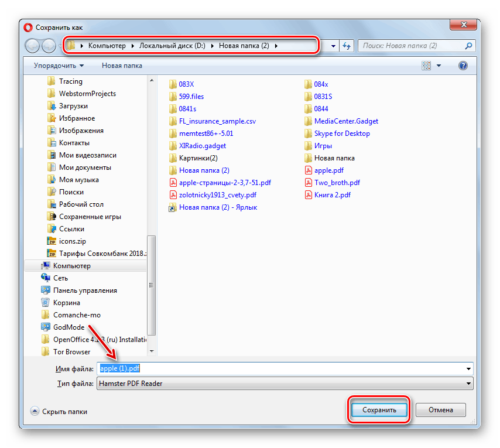Select Мои документы in the sidebar

pyautogui.click(x=85, y=167)
